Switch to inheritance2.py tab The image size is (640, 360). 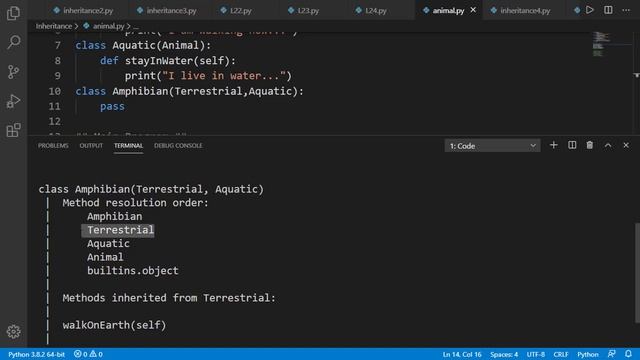(83, 10)
